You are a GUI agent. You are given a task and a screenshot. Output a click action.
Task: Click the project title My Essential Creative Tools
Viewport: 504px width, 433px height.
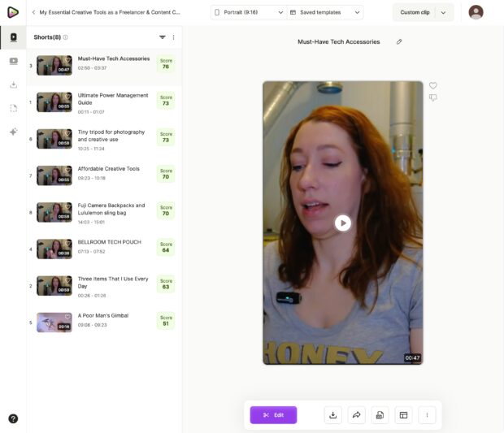click(x=110, y=12)
